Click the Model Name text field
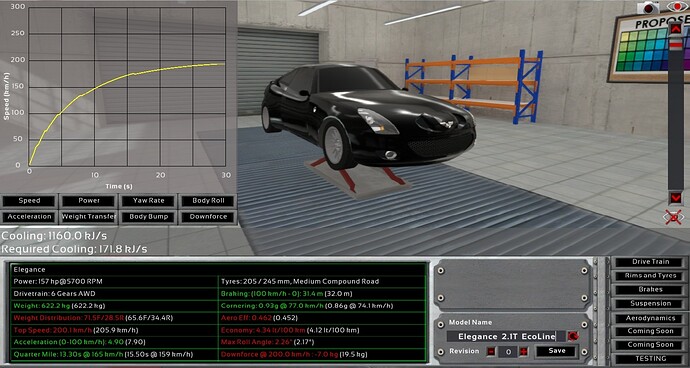Screen dimensions: 690x368 point(506,336)
